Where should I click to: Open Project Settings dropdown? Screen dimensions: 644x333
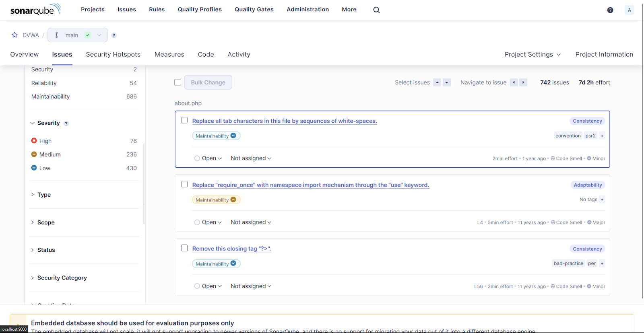click(532, 54)
